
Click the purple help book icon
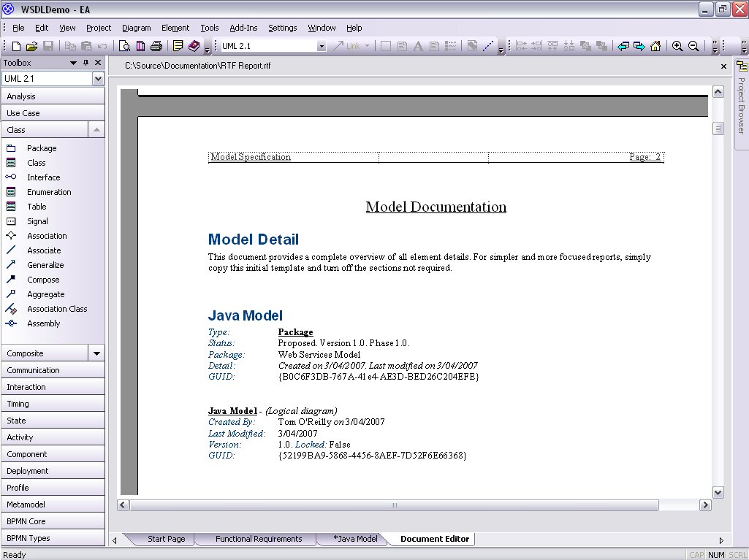pyautogui.click(x=194, y=46)
